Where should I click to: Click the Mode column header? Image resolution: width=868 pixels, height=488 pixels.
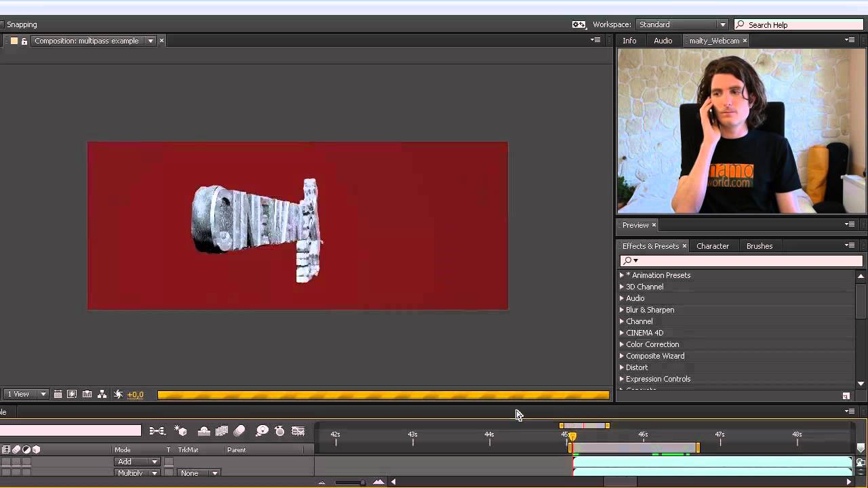[123, 449]
